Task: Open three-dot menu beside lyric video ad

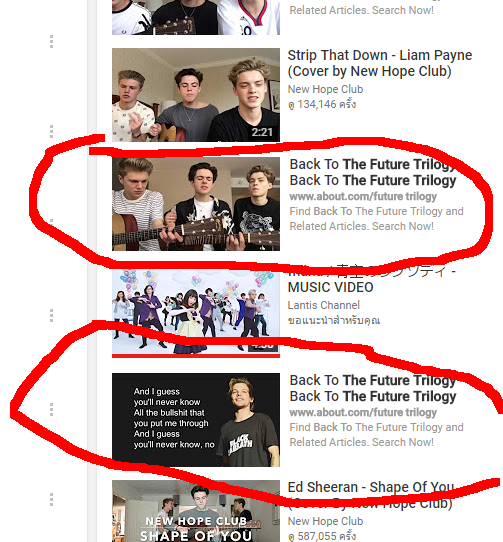Action: [51, 409]
